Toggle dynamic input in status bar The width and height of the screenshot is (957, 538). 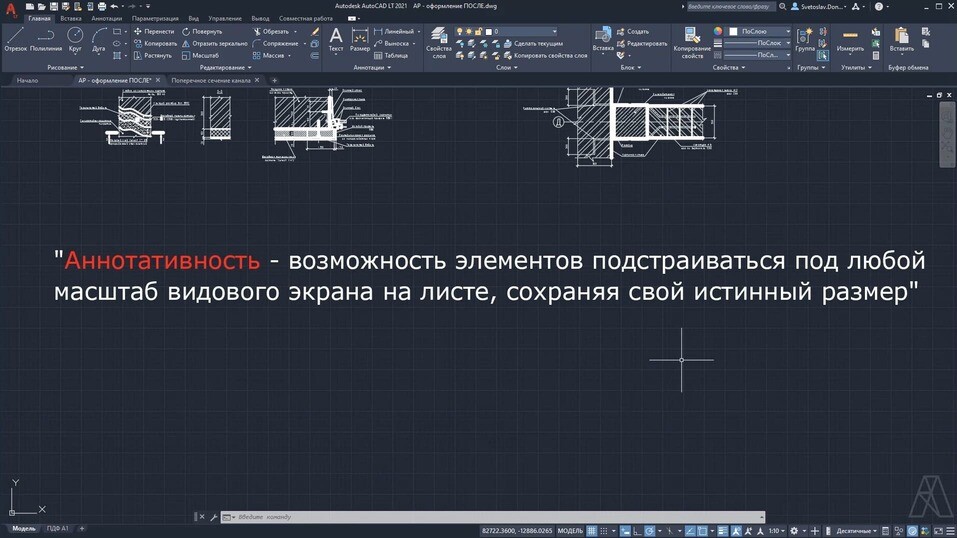pos(625,531)
